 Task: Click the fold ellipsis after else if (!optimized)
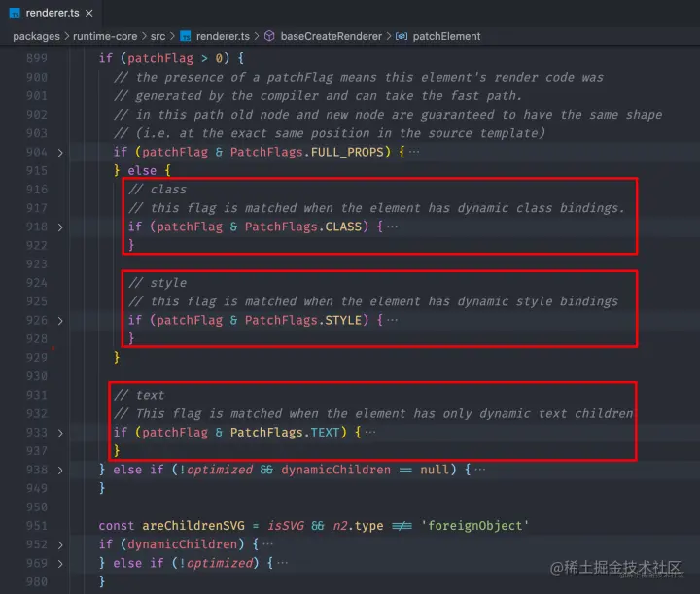pyautogui.click(x=283, y=563)
